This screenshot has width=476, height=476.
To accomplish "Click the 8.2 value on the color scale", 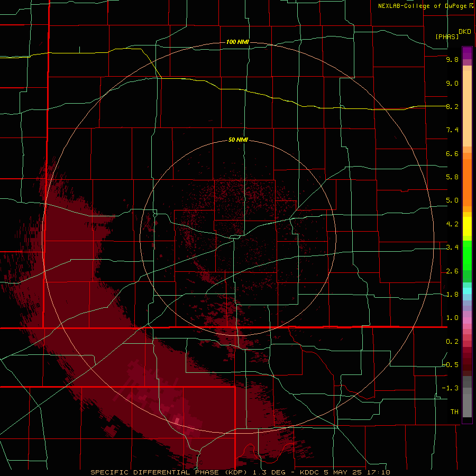I will point(452,106).
